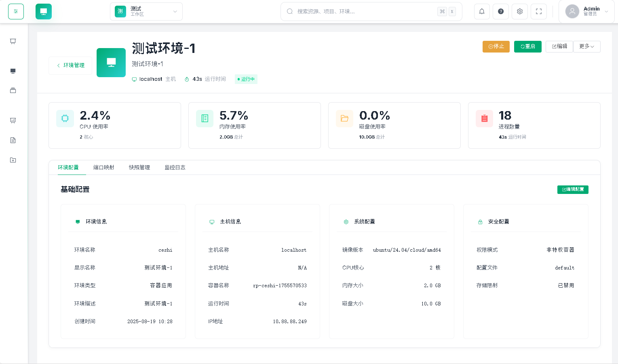Click the 2.4% CPU usage value
Screen dimensions: 618x364
pos(95,116)
